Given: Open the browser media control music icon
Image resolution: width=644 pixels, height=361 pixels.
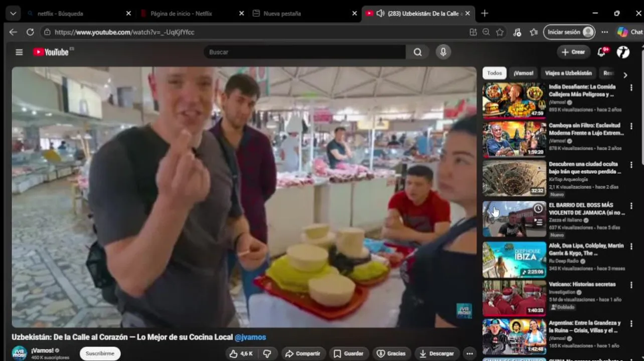Looking at the screenshot, I should 517,32.
